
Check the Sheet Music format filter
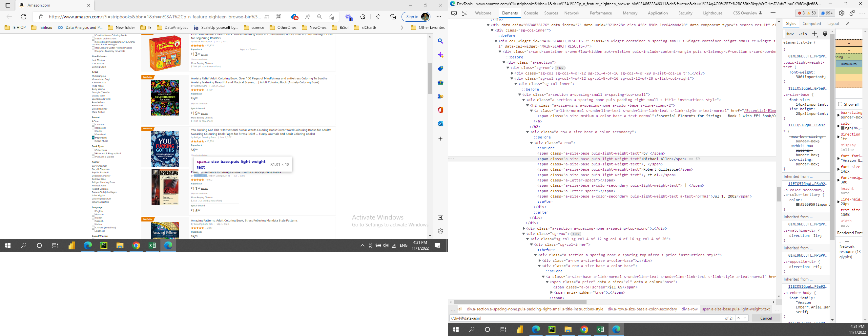click(x=93, y=141)
